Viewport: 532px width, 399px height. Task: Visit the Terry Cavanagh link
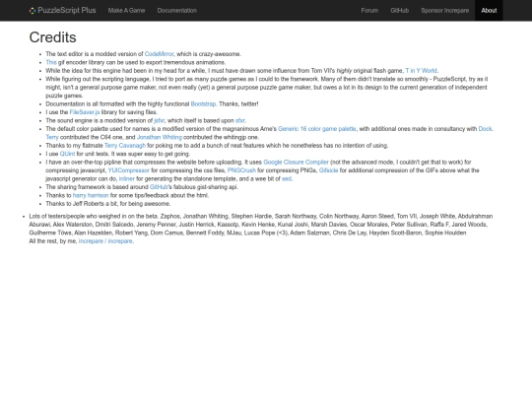pyautogui.click(x=125, y=146)
